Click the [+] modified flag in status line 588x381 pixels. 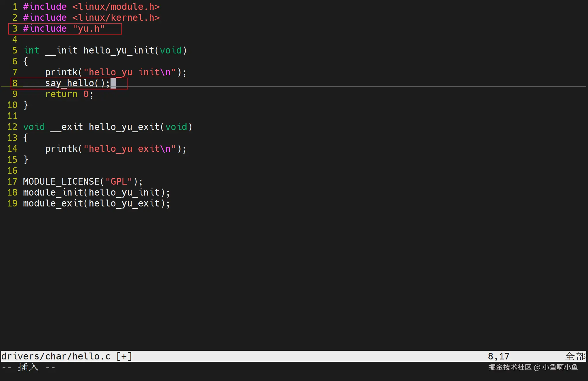tap(124, 357)
